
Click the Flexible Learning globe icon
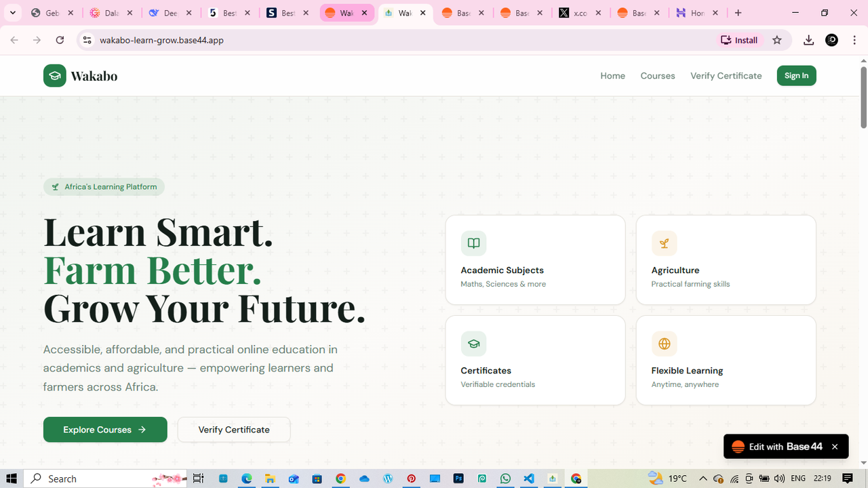pyautogui.click(x=664, y=344)
